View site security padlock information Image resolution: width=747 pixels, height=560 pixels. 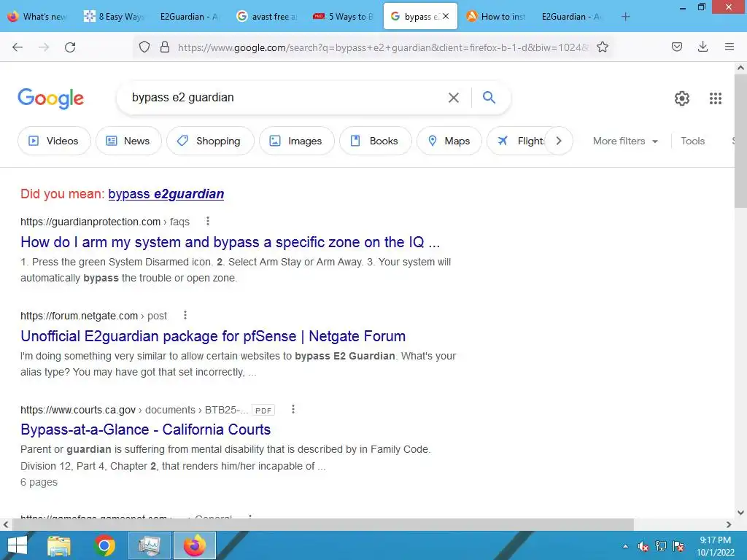point(165,47)
